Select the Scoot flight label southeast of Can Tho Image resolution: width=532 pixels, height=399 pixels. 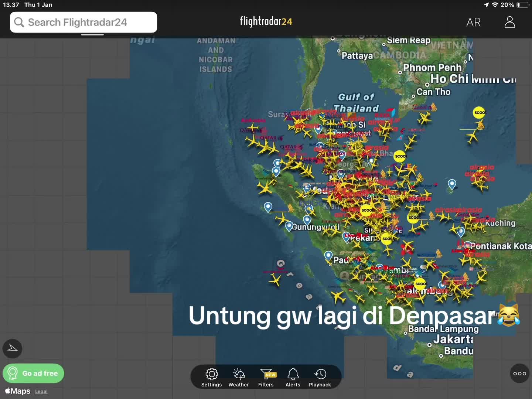479,112
